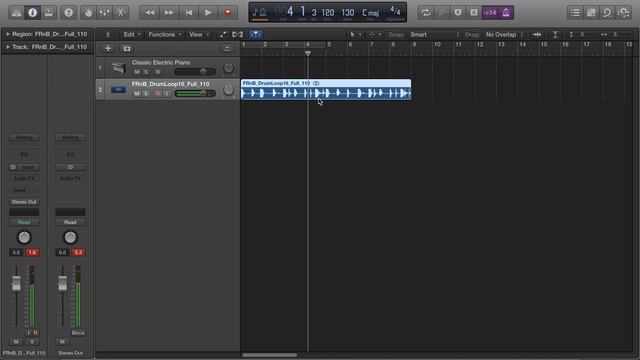Click the Classic Electric Piano instrument icon
This screenshot has width=640, height=360.
pos(119,67)
